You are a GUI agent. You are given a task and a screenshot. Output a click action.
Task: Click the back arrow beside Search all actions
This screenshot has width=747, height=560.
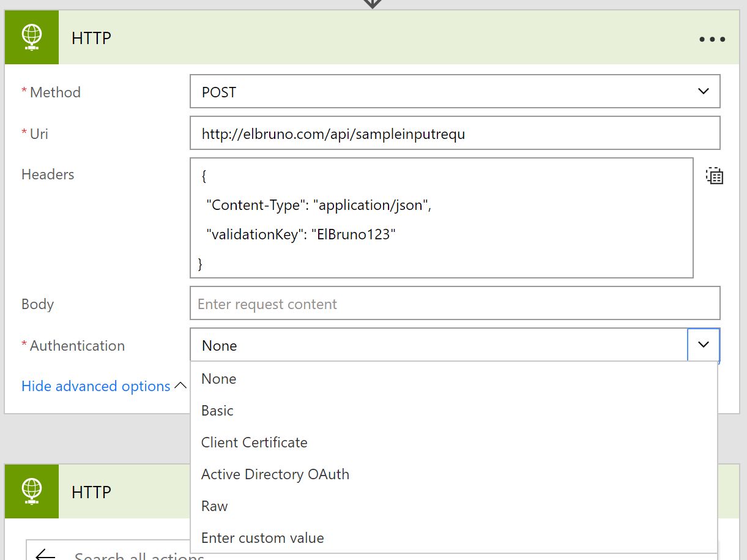pos(45,554)
